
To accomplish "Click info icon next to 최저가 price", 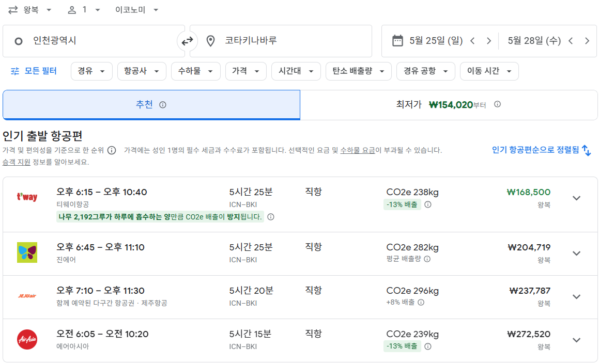I will click(497, 104).
